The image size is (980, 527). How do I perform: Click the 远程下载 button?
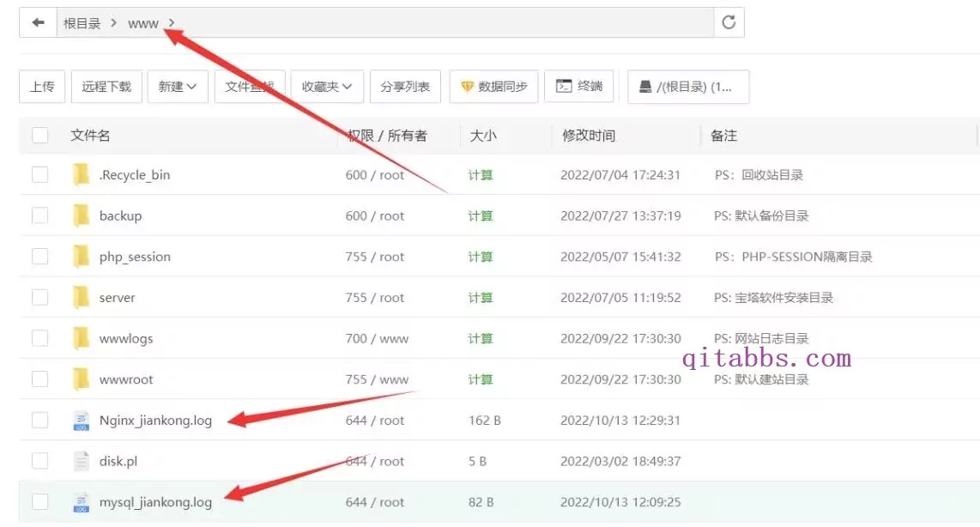(x=106, y=87)
